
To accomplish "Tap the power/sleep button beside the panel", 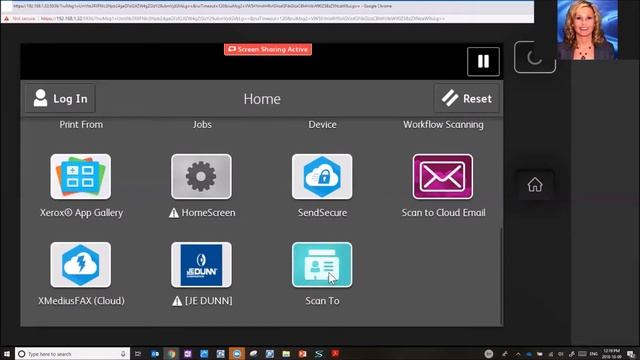I will pyautogui.click(x=535, y=57).
